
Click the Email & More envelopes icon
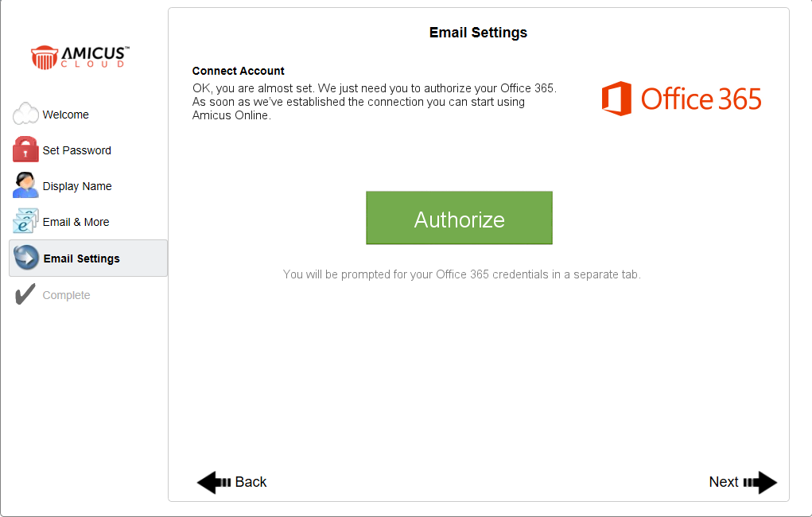point(25,221)
